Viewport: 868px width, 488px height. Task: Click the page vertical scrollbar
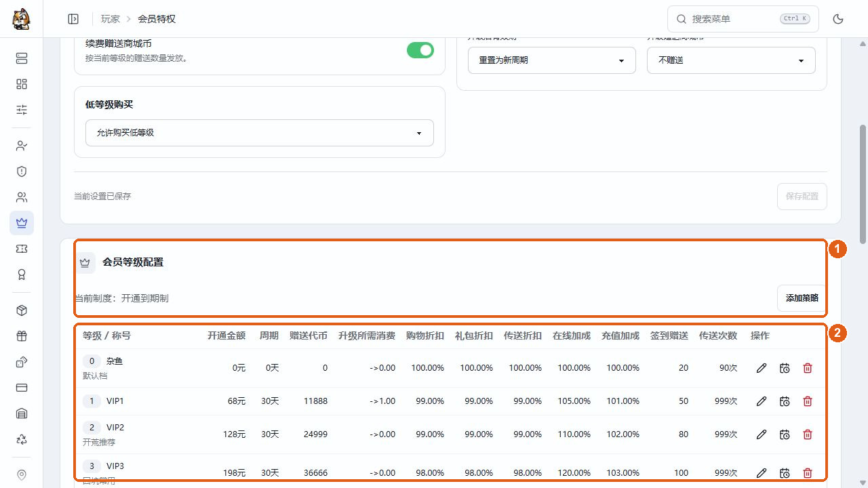(863, 183)
